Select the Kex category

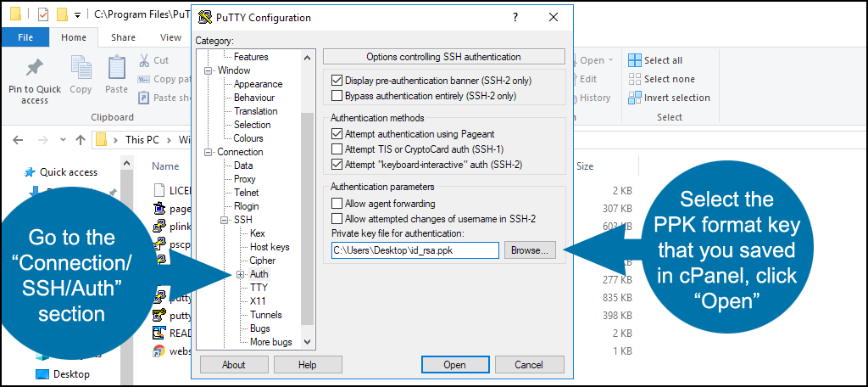coord(258,233)
